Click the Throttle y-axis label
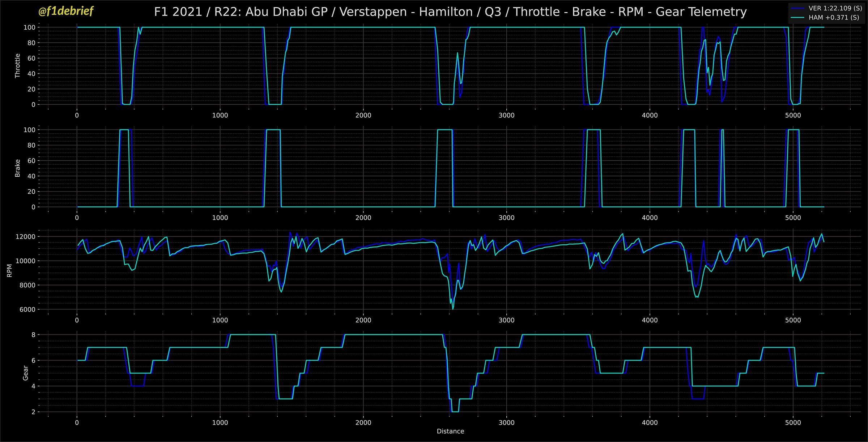This screenshot has width=868, height=442. 17,66
